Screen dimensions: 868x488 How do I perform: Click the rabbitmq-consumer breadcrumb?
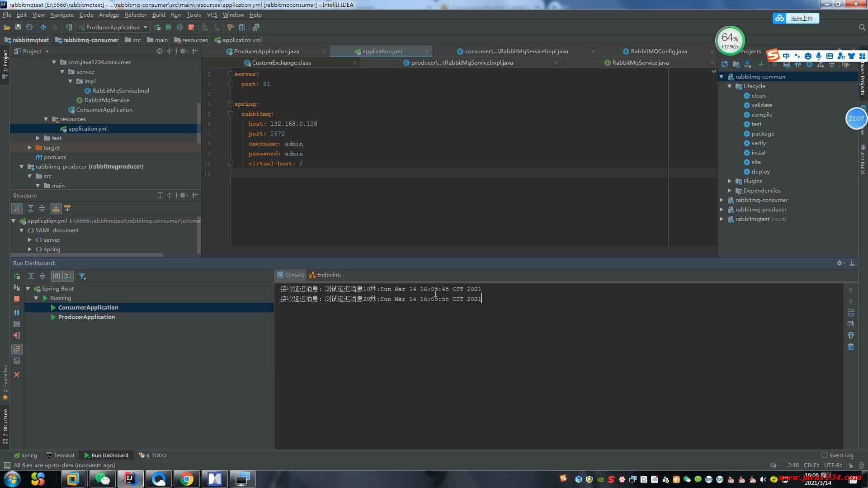[x=87, y=40]
